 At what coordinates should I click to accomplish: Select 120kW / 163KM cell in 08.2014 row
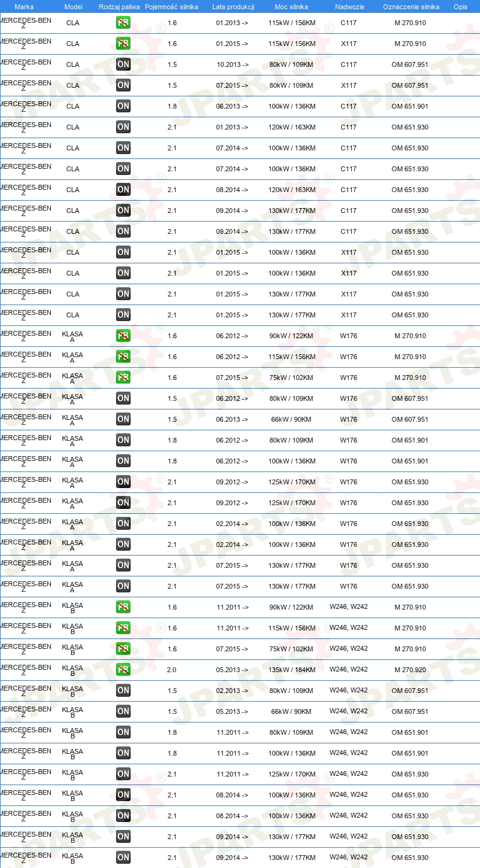tap(291, 190)
